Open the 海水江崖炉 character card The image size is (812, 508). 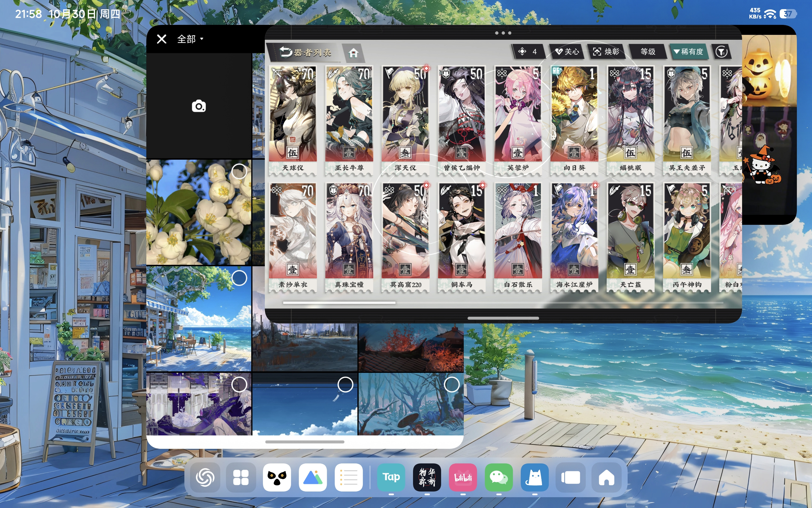coord(574,237)
